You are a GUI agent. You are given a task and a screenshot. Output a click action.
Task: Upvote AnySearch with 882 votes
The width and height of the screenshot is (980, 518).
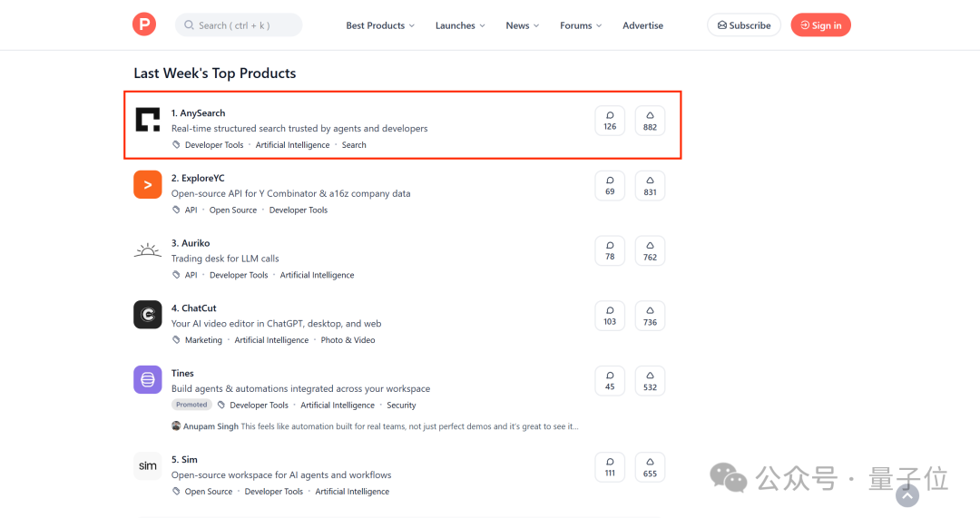[x=650, y=121]
